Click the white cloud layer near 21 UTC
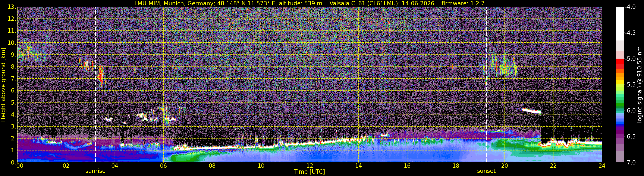Screen dimensions: 644x176 click(x=531, y=111)
